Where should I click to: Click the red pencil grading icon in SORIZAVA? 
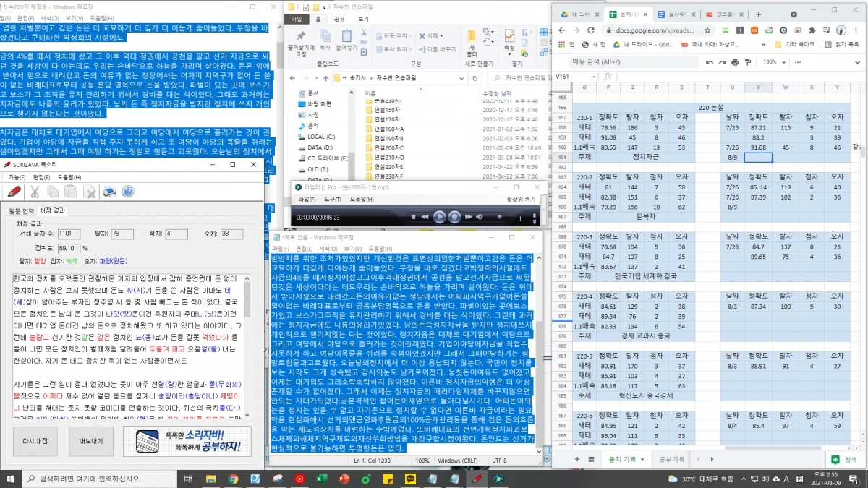[14, 191]
